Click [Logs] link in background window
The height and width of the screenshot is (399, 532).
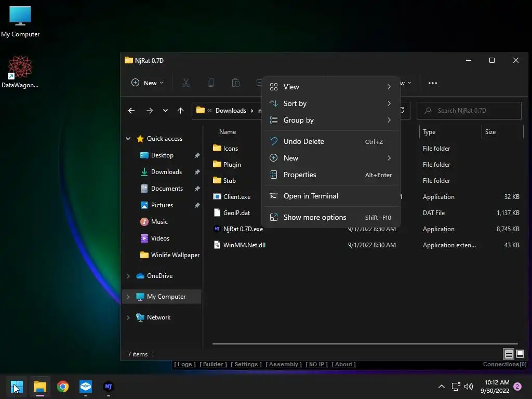coord(185,364)
